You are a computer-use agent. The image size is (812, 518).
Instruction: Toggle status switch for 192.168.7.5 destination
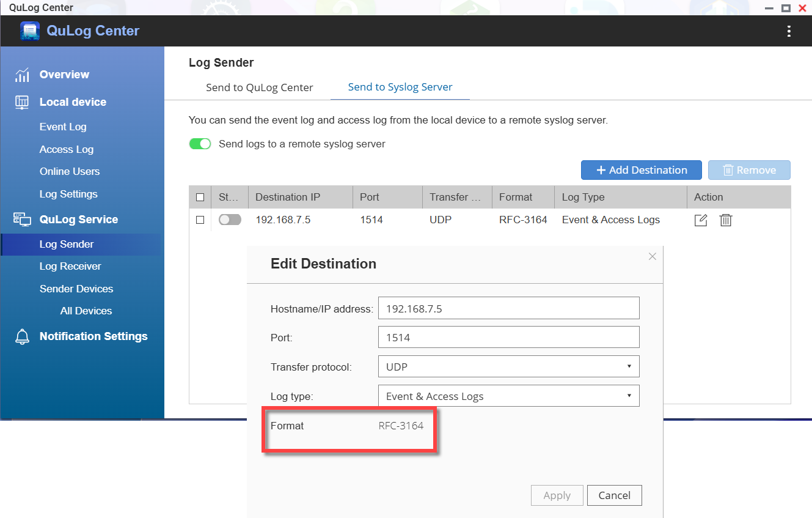230,220
